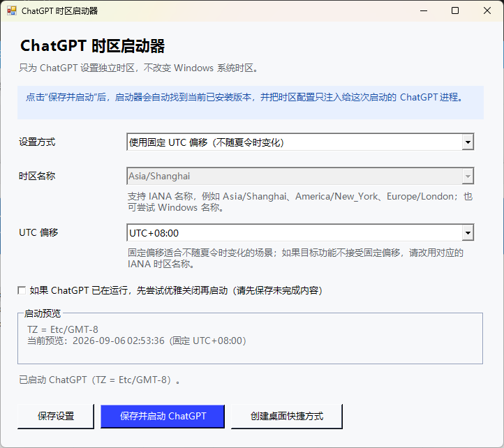Click the UTC 偏移 label

pyautogui.click(x=38, y=232)
